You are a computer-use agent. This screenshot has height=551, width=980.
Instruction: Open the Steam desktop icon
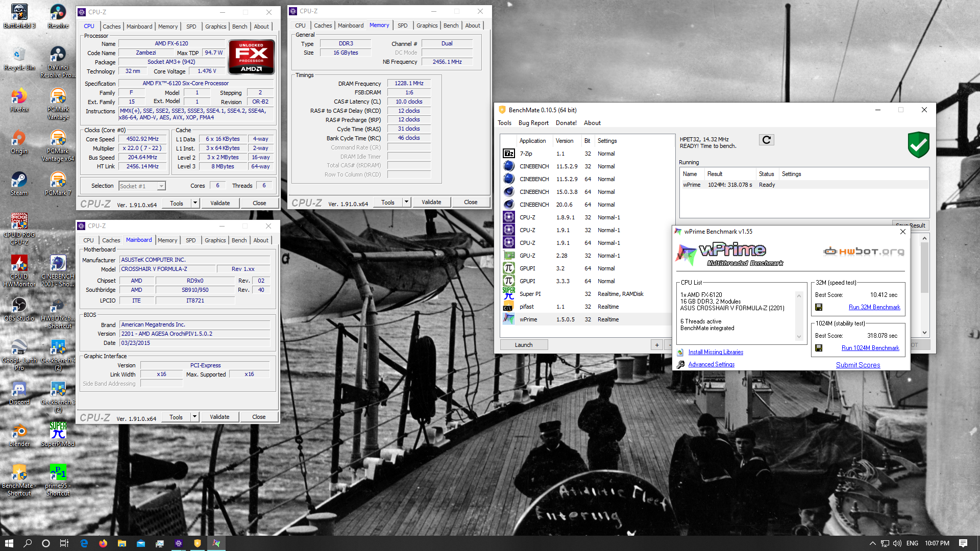tap(19, 184)
